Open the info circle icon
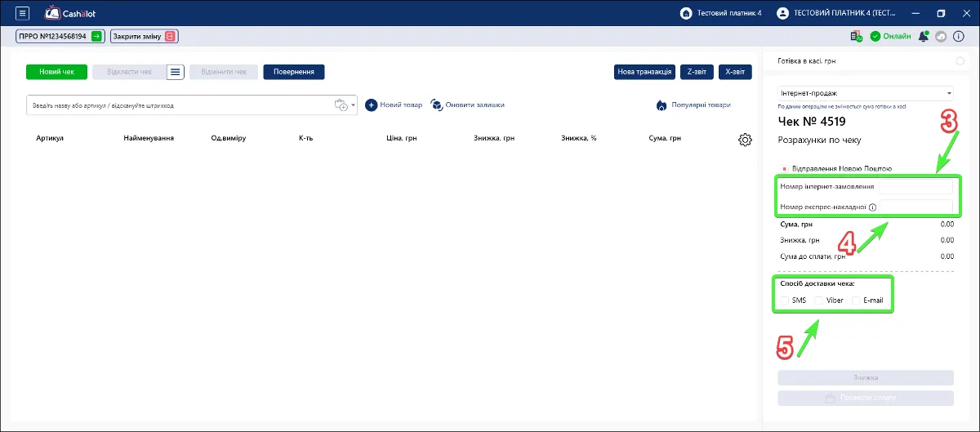Screen dimensions: 980x432 pyautogui.click(x=959, y=36)
